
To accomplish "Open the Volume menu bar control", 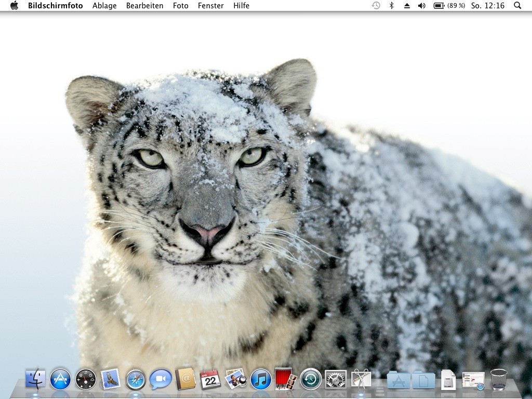I will coord(422,6).
